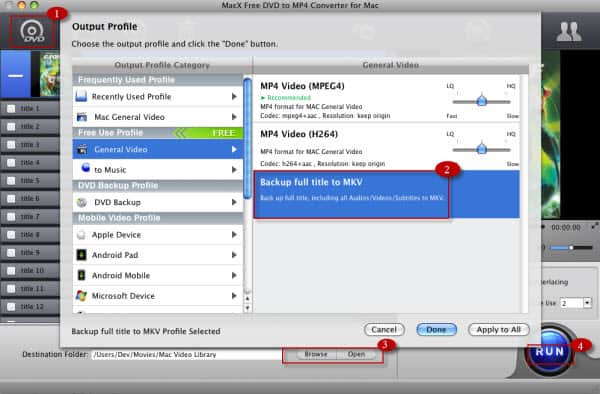This screenshot has width=600, height=394.
Task: Expand Recently Used Profile arrow
Action: (234, 96)
